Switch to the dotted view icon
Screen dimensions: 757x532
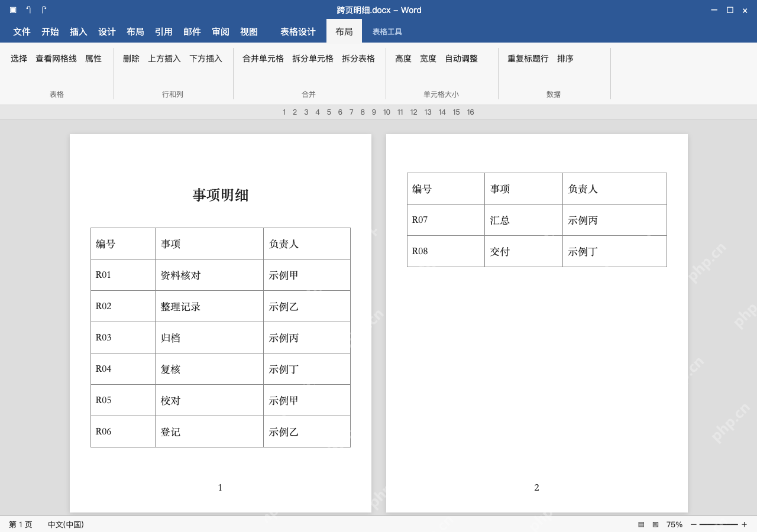tap(655, 524)
